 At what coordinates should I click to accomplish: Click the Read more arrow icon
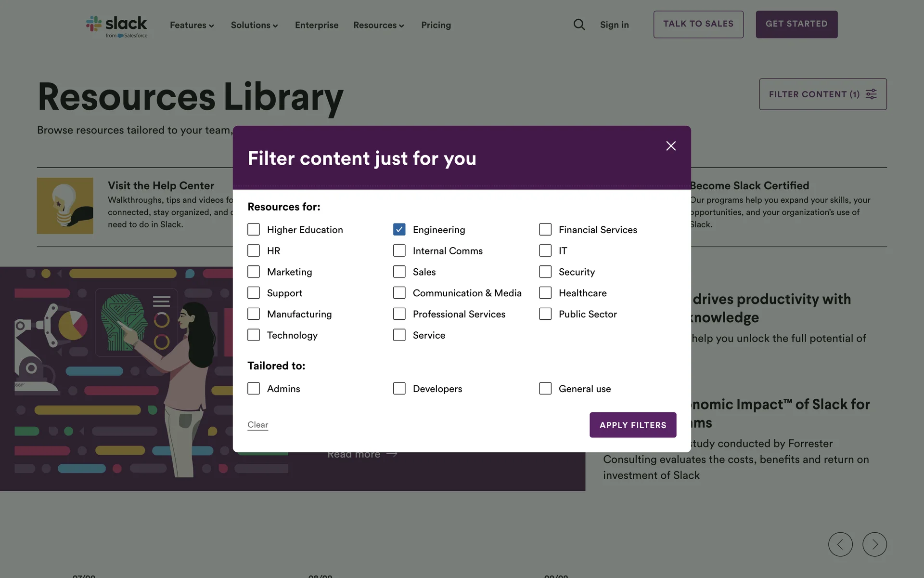click(392, 454)
